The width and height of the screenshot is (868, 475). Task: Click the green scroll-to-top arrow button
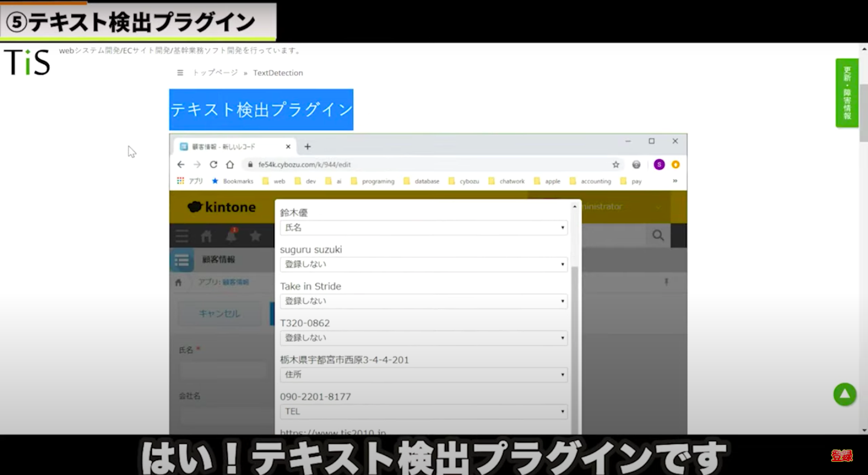[844, 394]
